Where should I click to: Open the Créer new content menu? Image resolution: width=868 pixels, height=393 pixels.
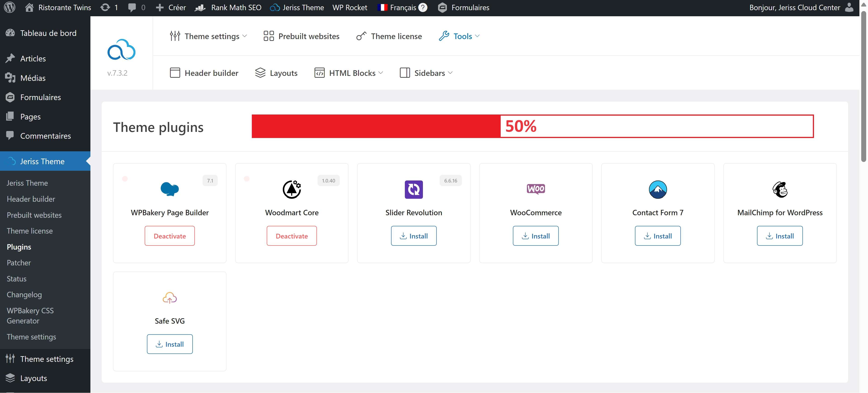tap(171, 7)
